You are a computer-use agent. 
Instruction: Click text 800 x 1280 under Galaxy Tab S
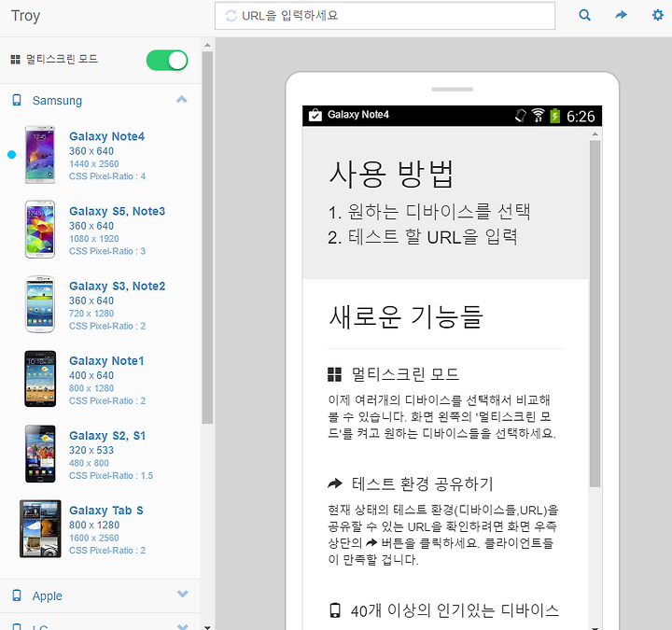point(94,525)
